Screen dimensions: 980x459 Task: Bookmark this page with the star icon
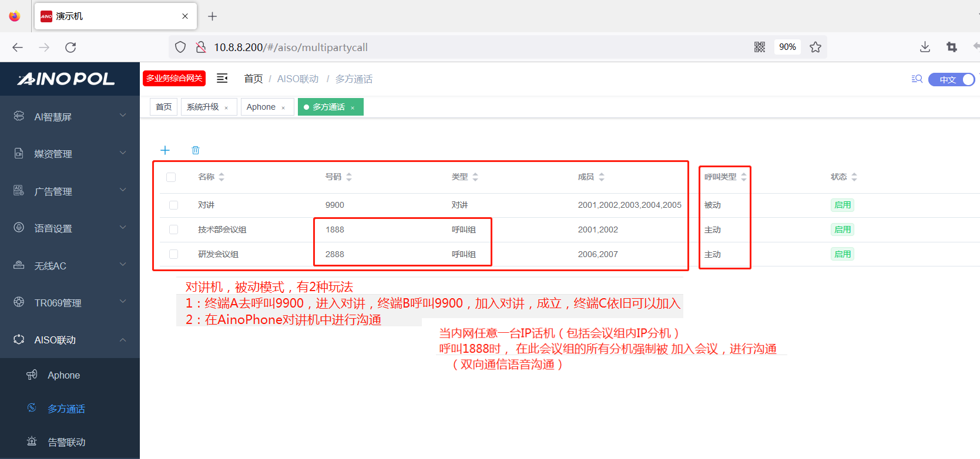815,47
